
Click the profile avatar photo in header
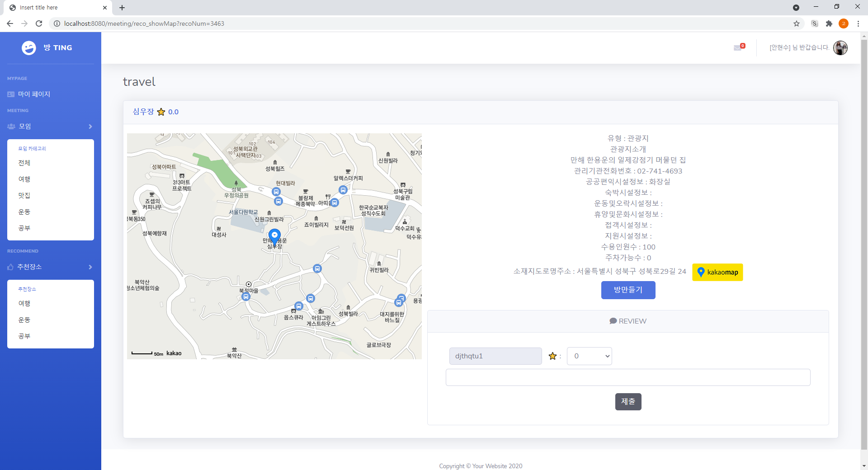pyautogui.click(x=840, y=48)
